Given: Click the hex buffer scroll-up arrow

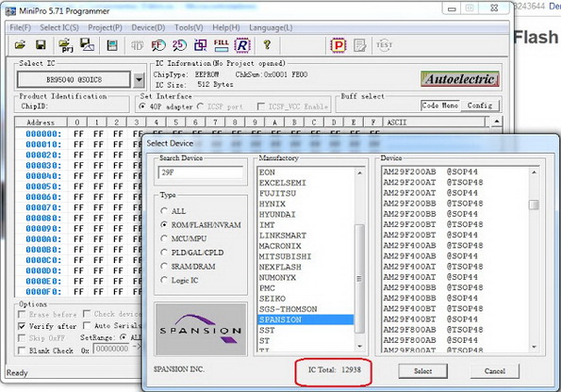Looking at the screenshot, I should [x=496, y=122].
